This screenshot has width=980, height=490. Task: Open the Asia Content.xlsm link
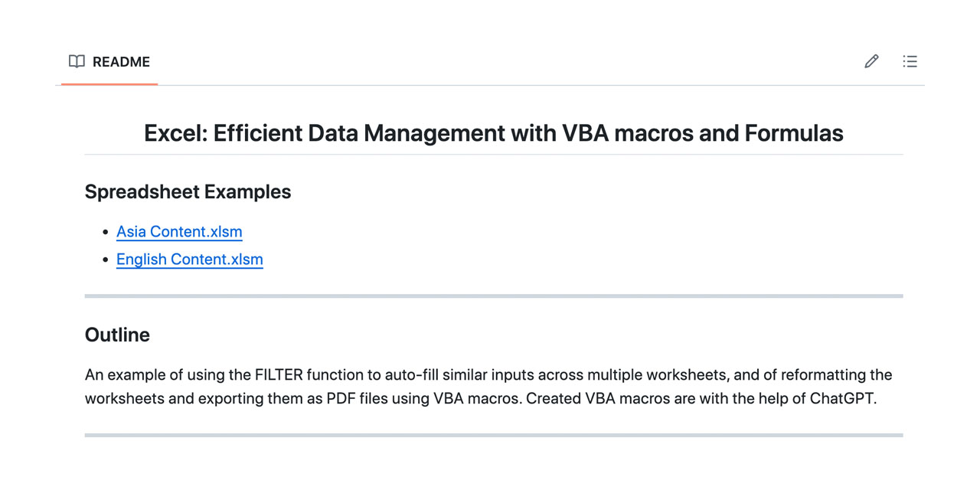pos(179,231)
